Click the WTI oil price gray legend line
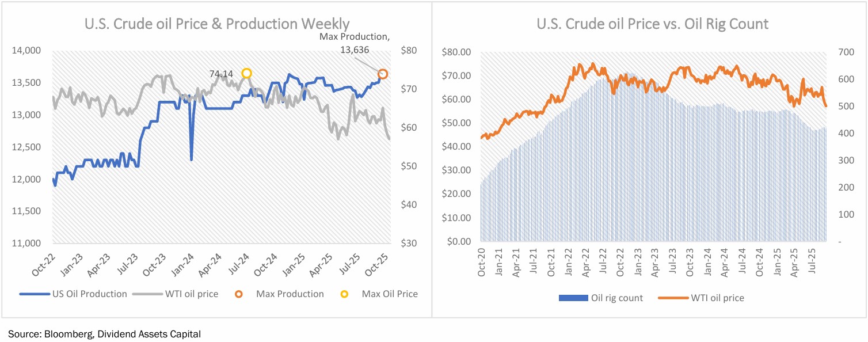 145,294
